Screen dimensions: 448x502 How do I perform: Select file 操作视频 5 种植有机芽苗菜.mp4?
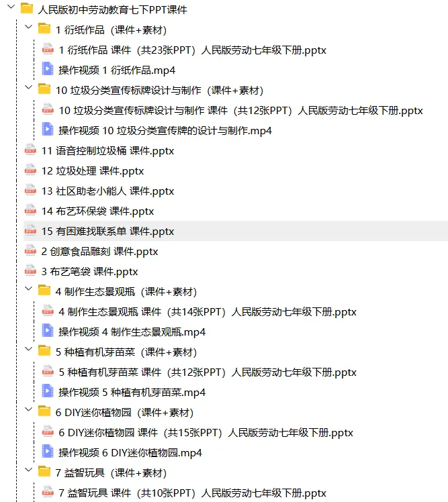click(132, 392)
